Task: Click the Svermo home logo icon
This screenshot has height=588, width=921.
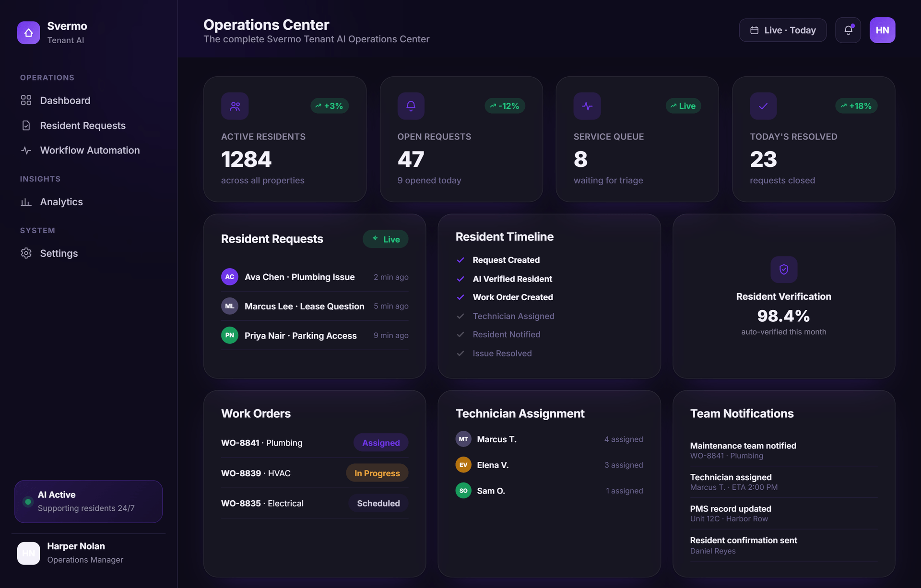Action: [x=29, y=33]
